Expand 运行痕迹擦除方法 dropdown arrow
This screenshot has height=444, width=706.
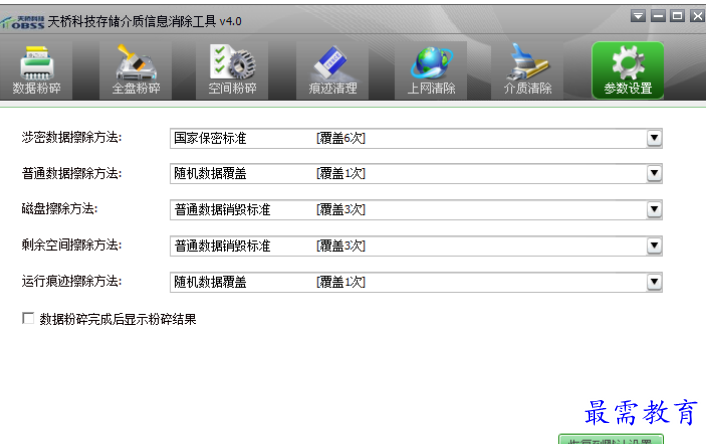pyautogui.click(x=654, y=282)
